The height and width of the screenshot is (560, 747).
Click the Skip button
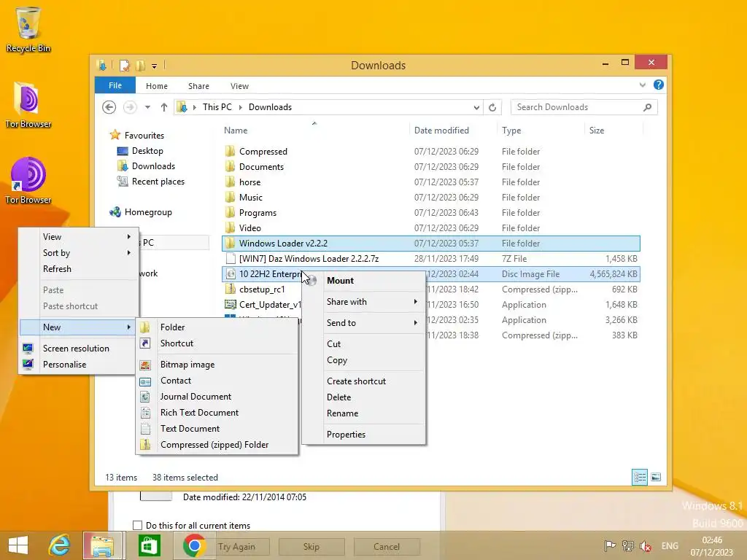[x=311, y=547]
